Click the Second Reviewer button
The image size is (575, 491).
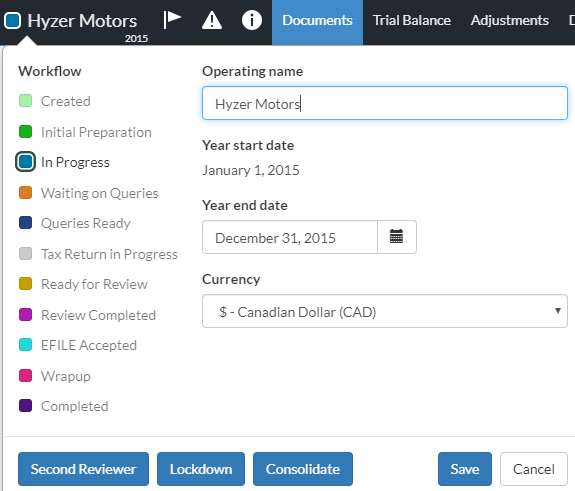click(84, 469)
